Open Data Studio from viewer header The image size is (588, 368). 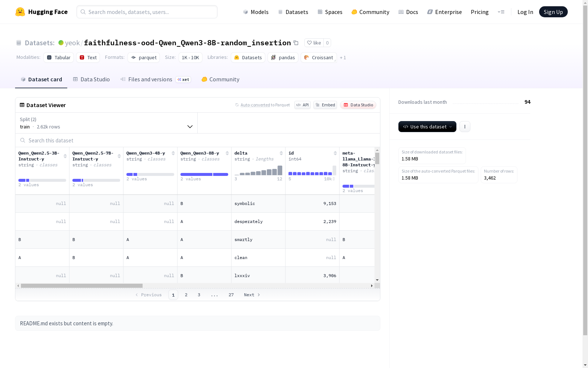358,105
